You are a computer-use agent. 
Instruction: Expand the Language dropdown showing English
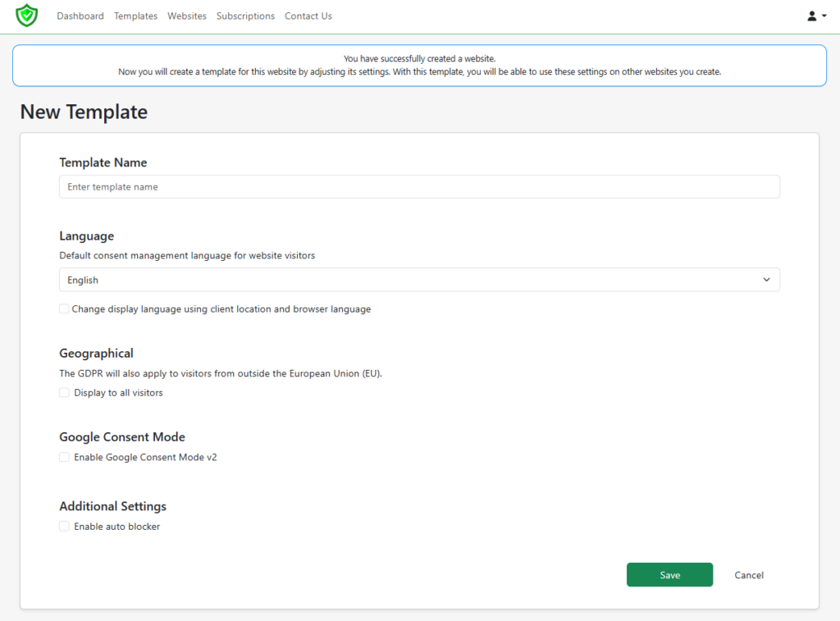tap(419, 280)
